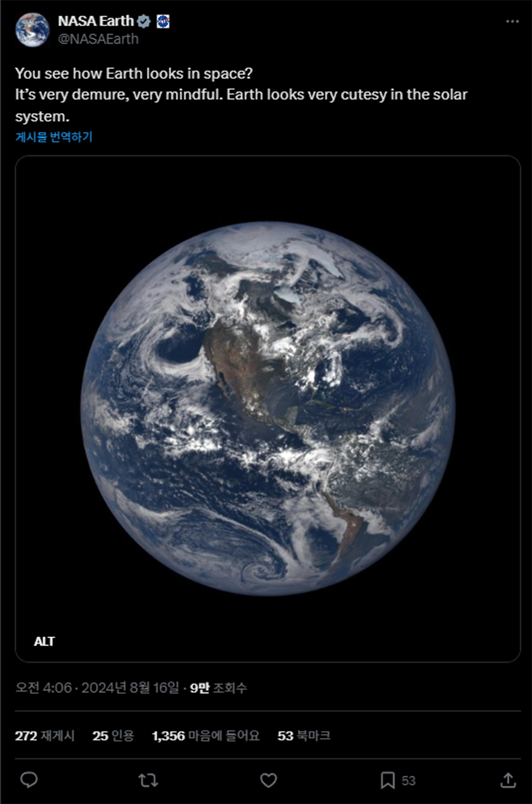Open the share upload icon
Viewport: 532px width, 804px height.
coord(508,780)
